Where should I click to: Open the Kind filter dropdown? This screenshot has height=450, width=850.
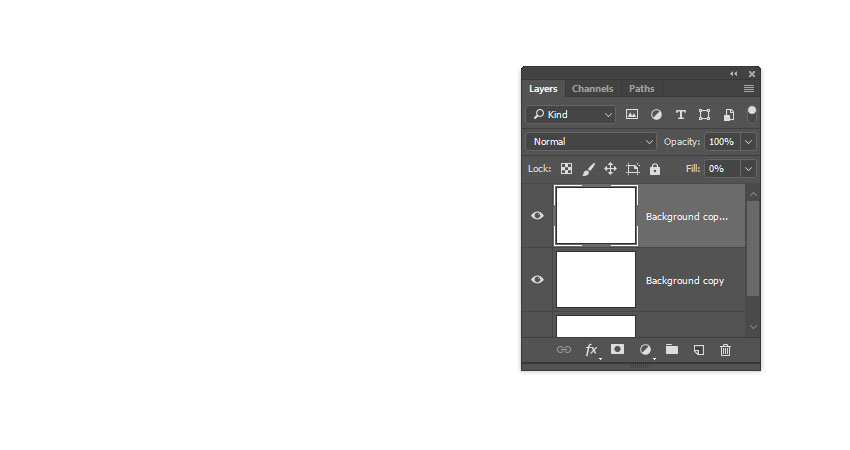[571, 114]
